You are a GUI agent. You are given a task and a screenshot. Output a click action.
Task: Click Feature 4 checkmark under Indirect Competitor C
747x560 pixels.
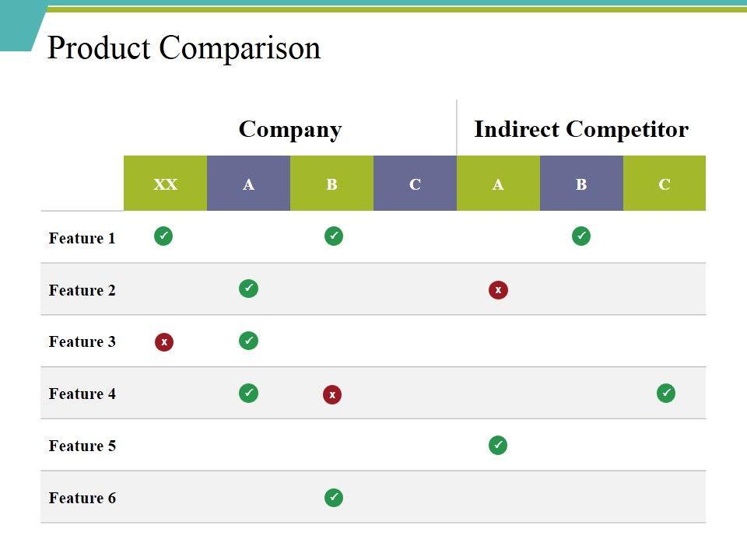[666, 394]
